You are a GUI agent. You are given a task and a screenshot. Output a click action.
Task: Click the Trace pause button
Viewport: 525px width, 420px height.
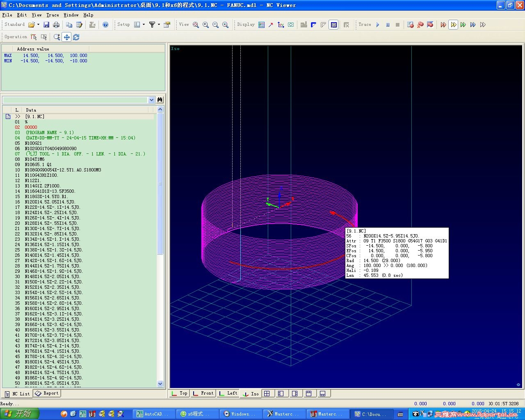point(388,25)
